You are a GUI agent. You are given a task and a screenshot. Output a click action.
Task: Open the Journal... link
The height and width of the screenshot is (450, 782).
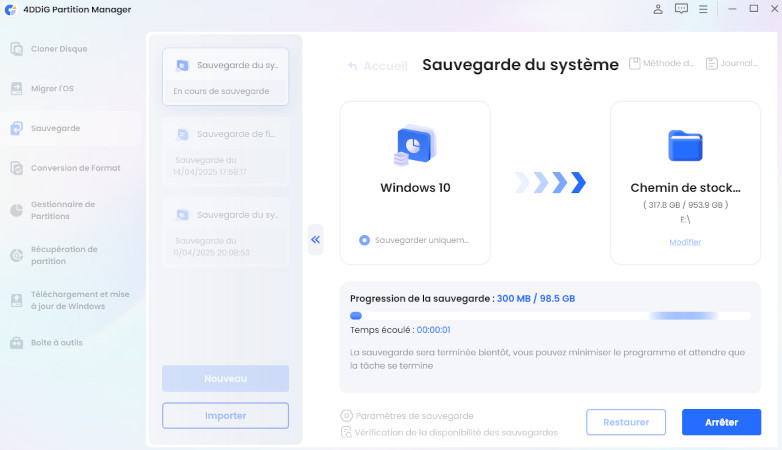739,63
